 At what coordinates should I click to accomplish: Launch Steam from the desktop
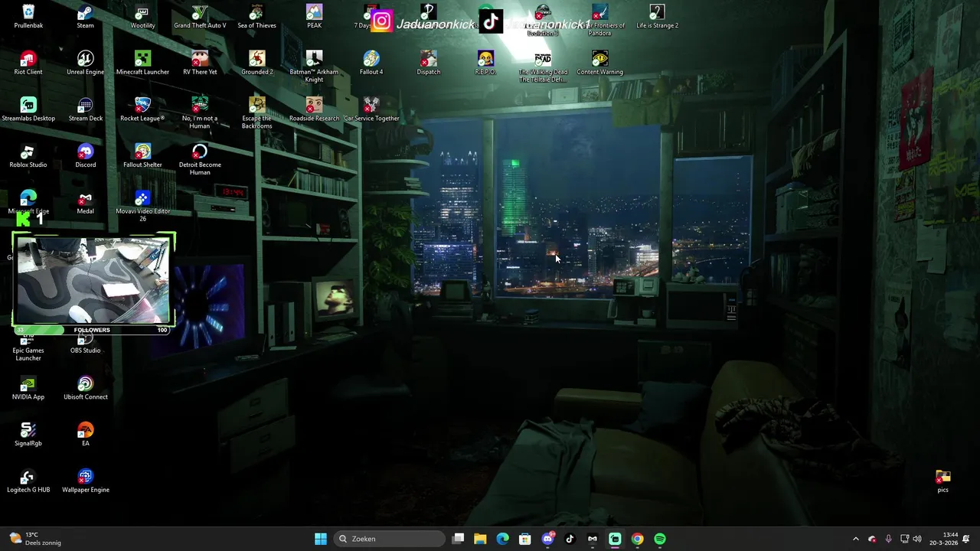click(86, 17)
